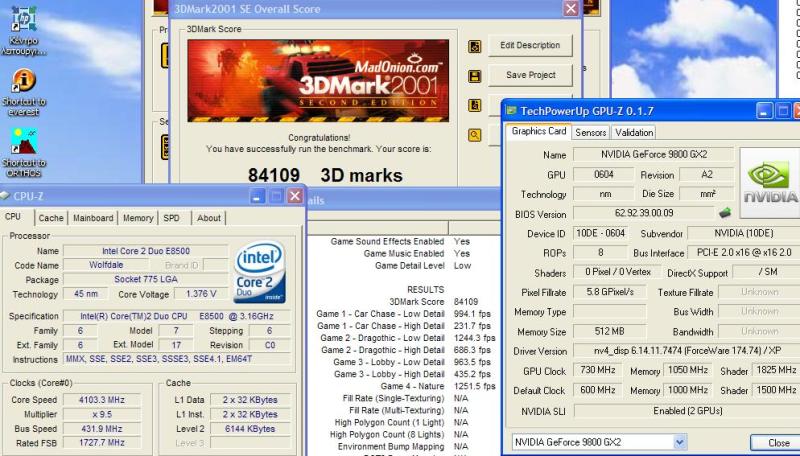The width and height of the screenshot is (800, 456).
Task: Click the Bus Interface PCI-E 2.0 field
Action: [x=744, y=252]
